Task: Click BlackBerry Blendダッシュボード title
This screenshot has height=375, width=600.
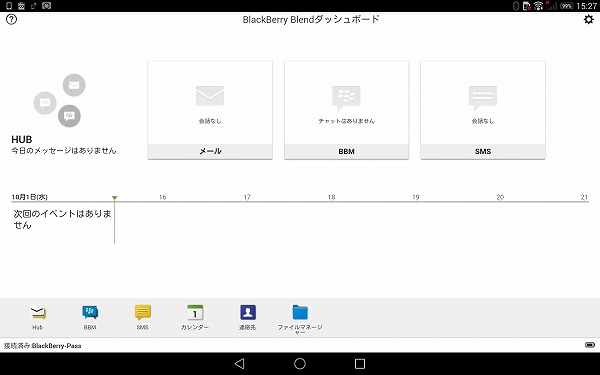Action: [x=311, y=20]
